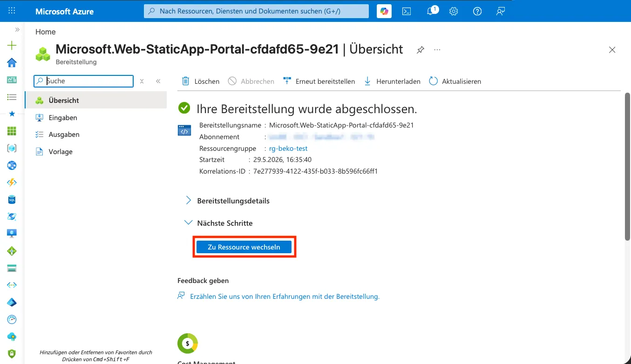
Task: Open App Services globe icon in sidebar
Action: click(12, 165)
